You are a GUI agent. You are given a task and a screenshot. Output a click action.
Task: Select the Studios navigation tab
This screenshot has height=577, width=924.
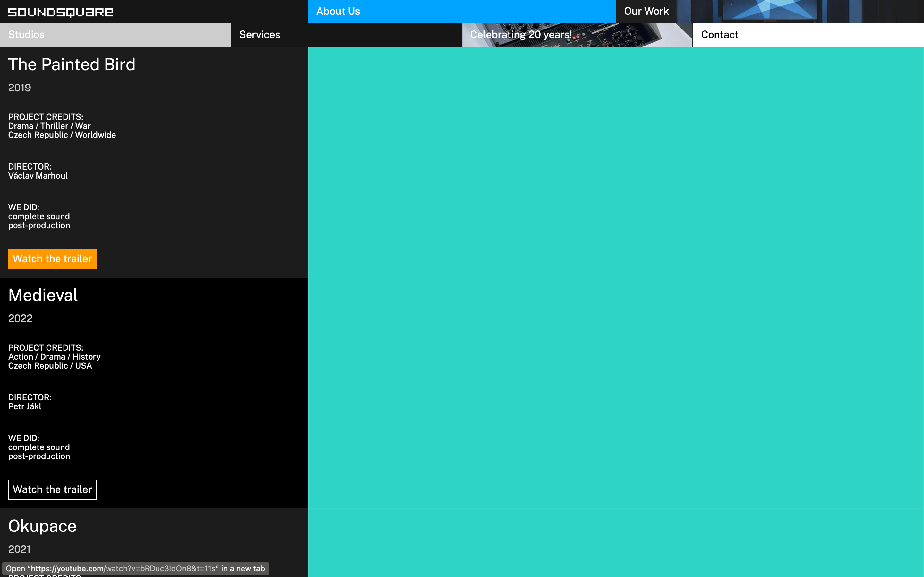click(26, 35)
